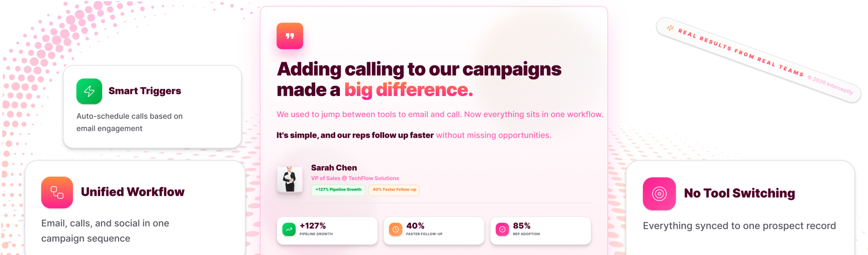Click the orange quotation mark icon
Viewport: 868px width, 255px height.
pos(290,36)
